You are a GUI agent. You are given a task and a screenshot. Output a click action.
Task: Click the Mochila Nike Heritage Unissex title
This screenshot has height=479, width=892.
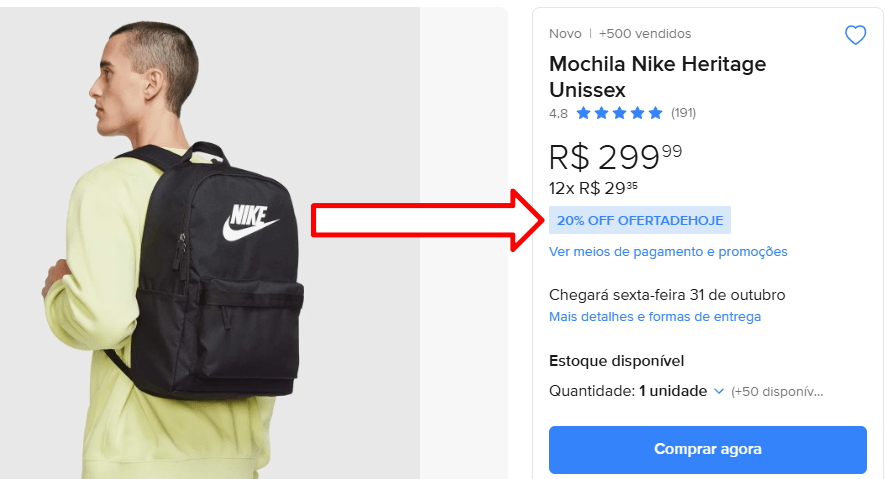coord(657,76)
